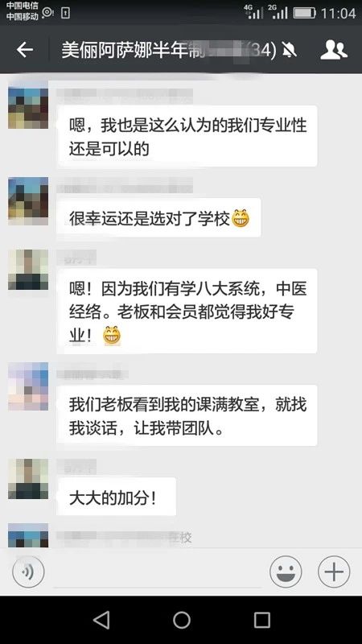Open avatar beside 课满教室 message

coord(28,386)
